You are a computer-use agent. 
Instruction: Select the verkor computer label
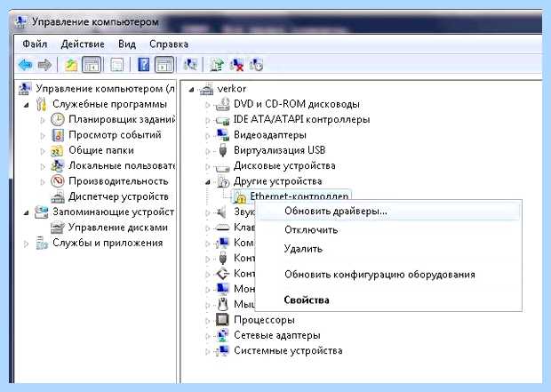(x=232, y=89)
